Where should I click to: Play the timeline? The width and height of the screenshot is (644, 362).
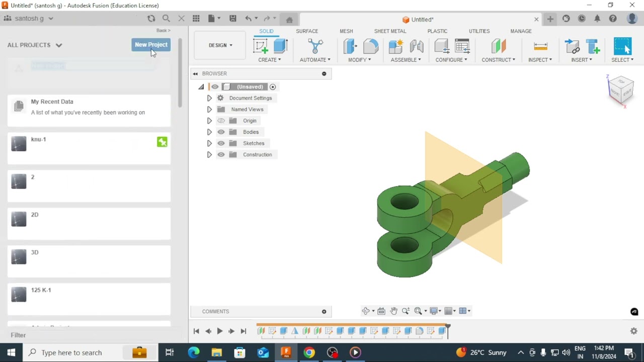220,331
